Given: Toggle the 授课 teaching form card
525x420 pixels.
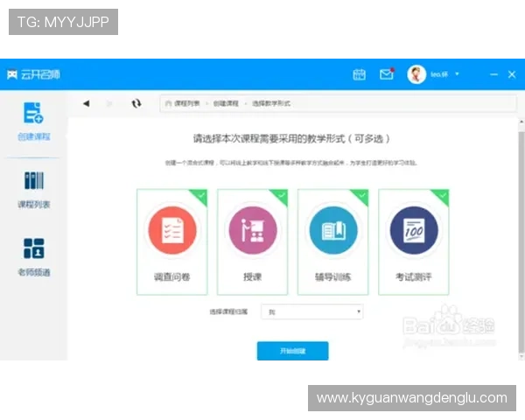Looking at the screenshot, I should pyautogui.click(x=253, y=241).
